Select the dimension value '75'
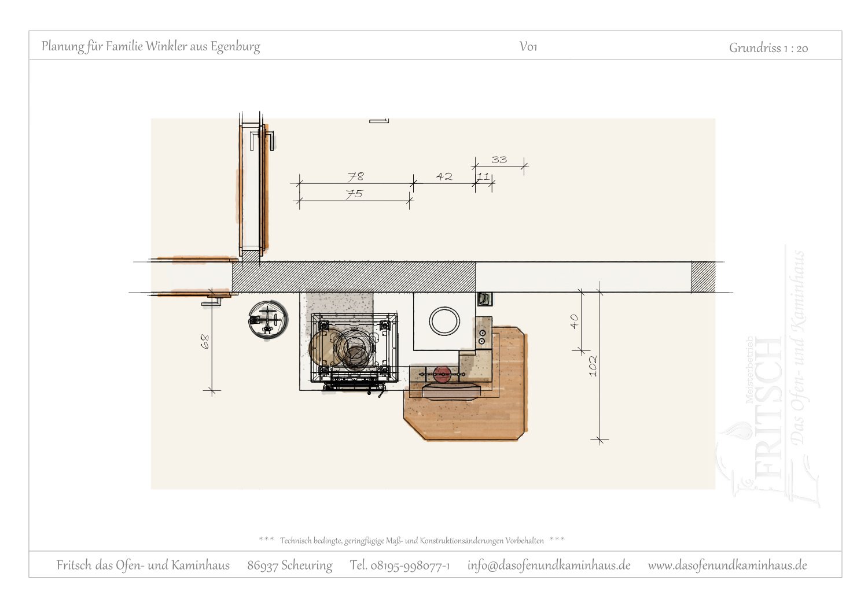 pyautogui.click(x=354, y=194)
